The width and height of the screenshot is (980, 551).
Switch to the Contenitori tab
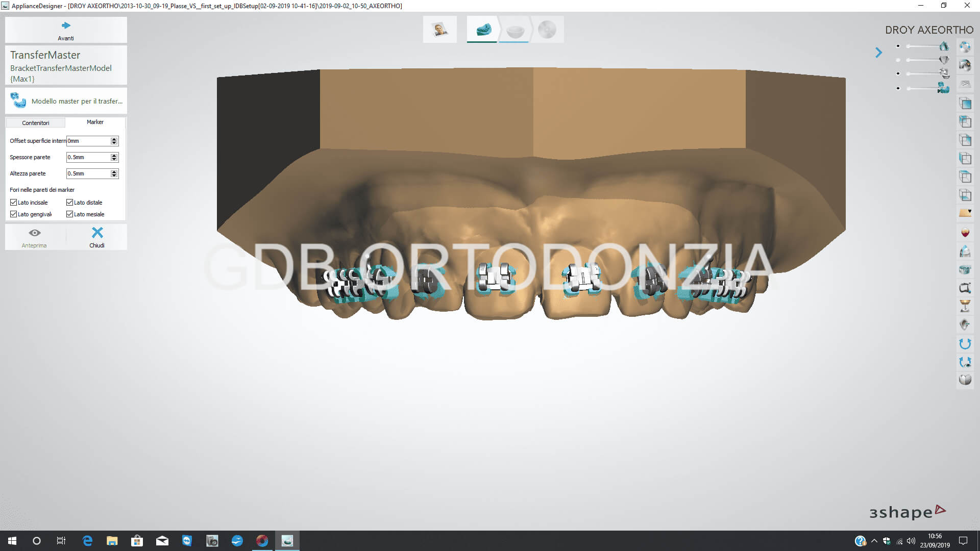click(x=36, y=123)
